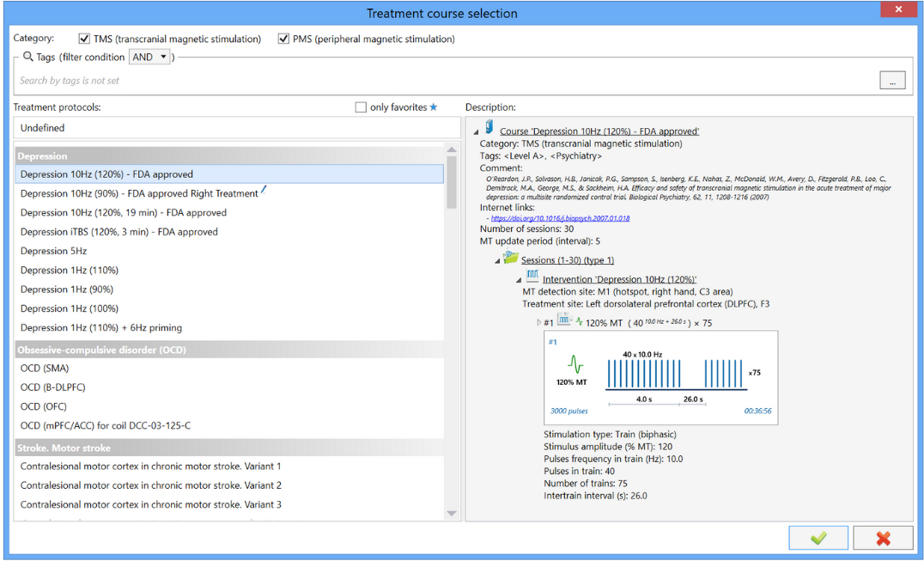Screen dimensions: 924x567
Task: Confirm selection with the green checkmark button
Action: coord(818,538)
